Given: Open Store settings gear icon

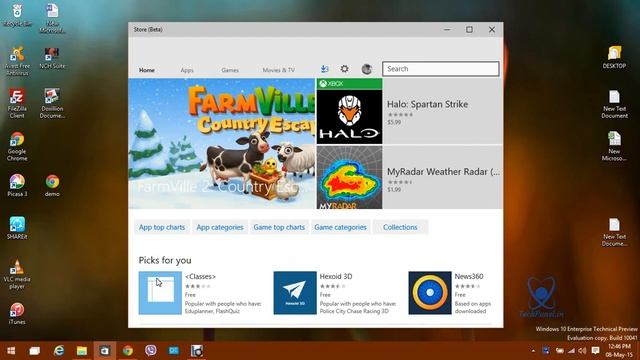Looking at the screenshot, I should tap(344, 69).
